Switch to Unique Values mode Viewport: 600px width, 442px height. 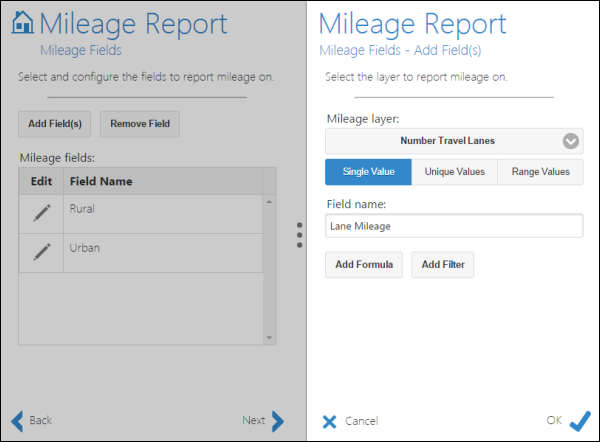pyautogui.click(x=454, y=172)
